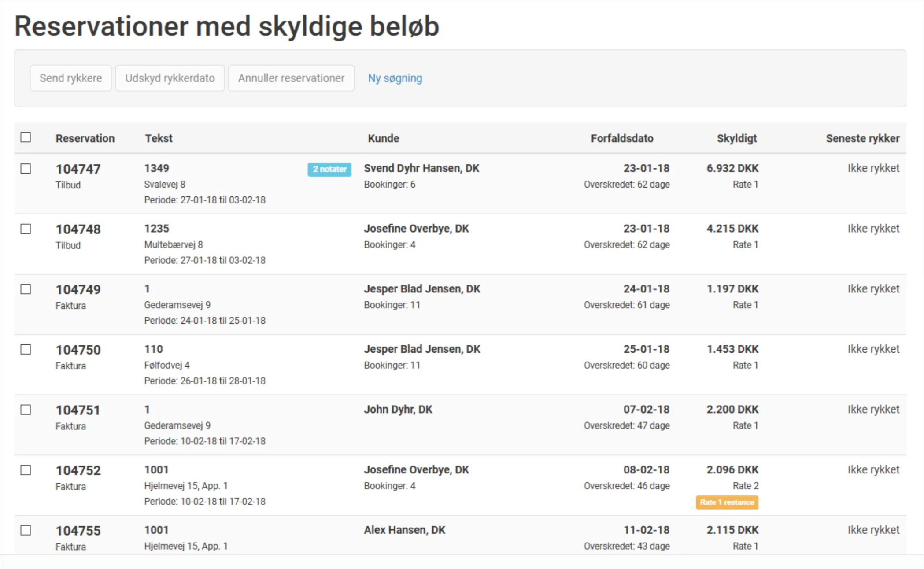
Task: Open reservation 104749
Action: 78,289
